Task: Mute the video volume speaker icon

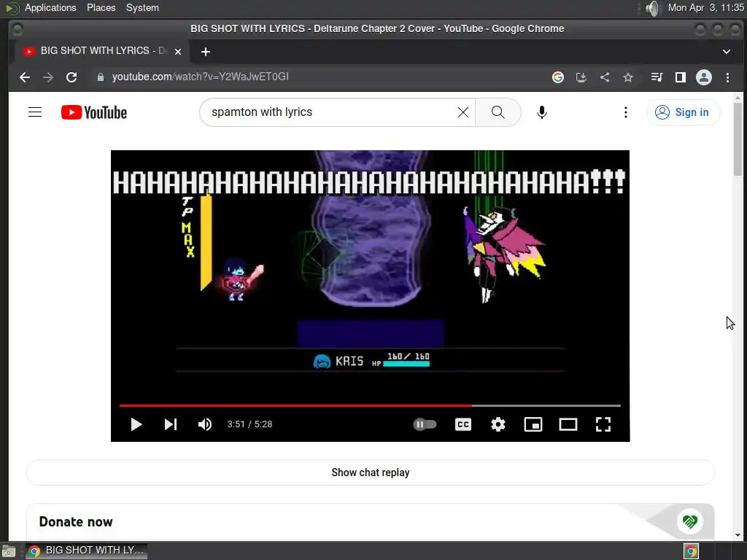Action: coord(205,424)
